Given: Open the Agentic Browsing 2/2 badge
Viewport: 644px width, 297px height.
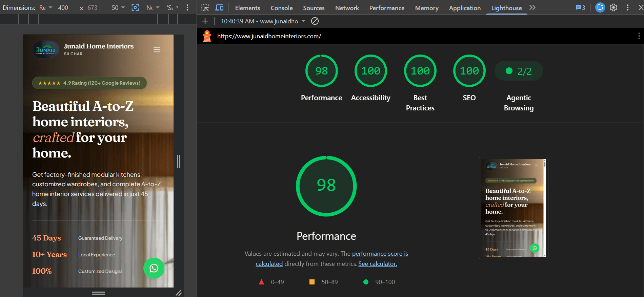Looking at the screenshot, I should [x=519, y=71].
